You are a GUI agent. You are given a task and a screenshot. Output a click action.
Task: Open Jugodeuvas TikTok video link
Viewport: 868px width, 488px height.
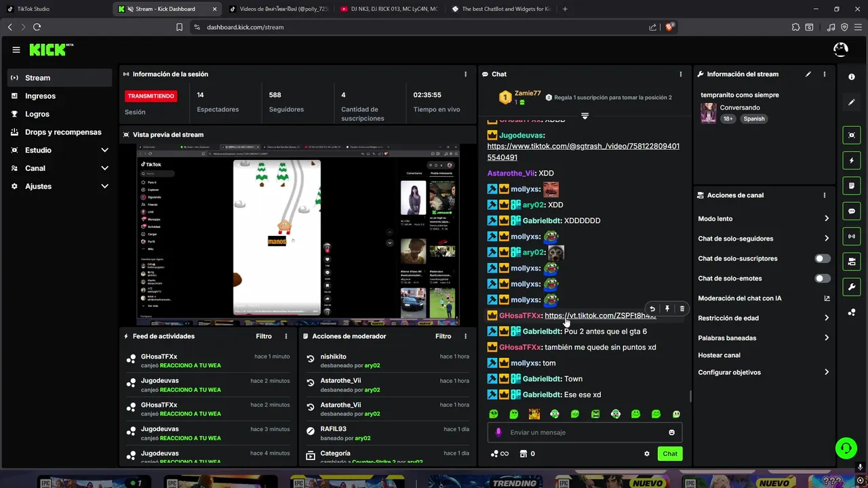click(583, 152)
